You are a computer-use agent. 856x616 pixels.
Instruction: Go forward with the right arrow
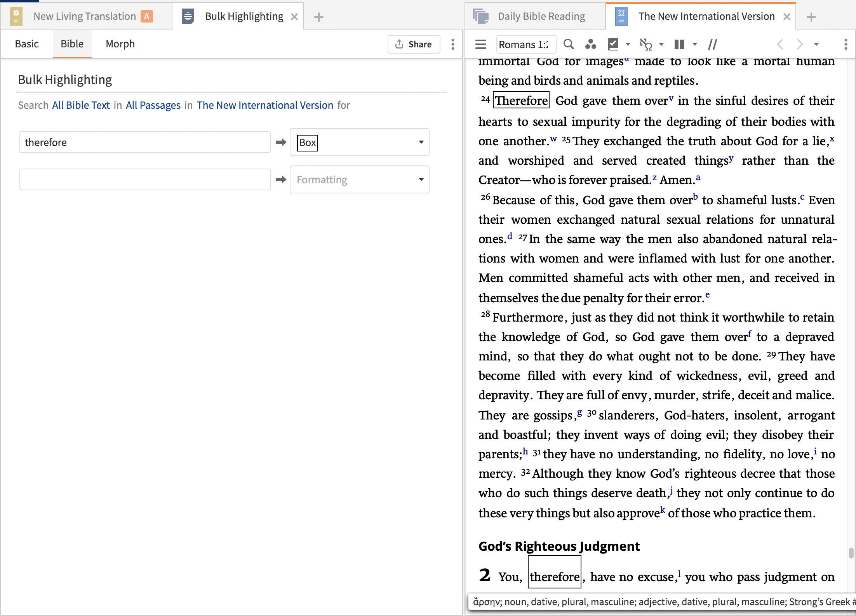[799, 44]
